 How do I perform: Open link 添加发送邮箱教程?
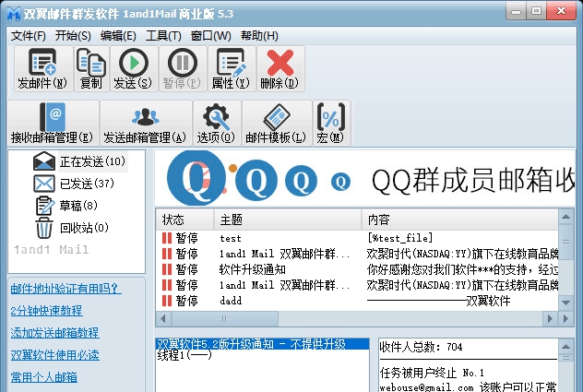coord(54,332)
